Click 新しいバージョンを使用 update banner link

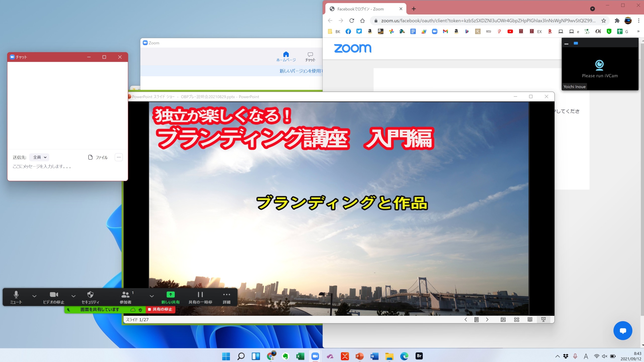click(301, 71)
